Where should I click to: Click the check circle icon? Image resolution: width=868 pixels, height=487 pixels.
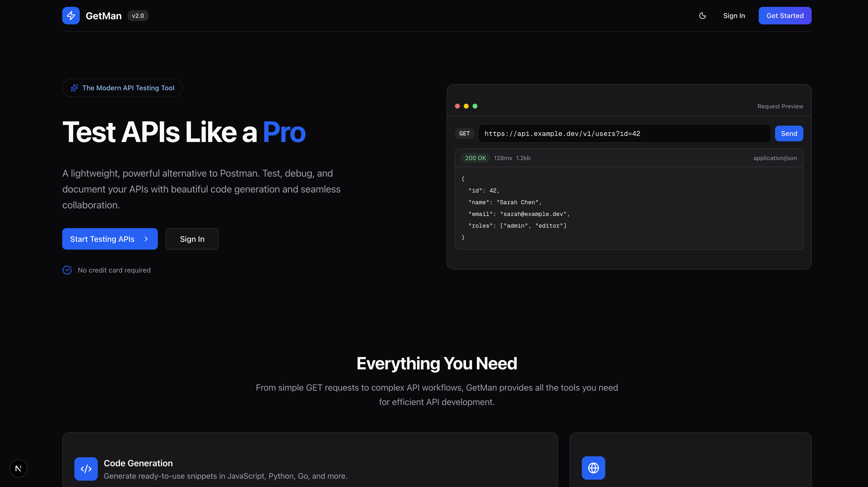(x=67, y=270)
